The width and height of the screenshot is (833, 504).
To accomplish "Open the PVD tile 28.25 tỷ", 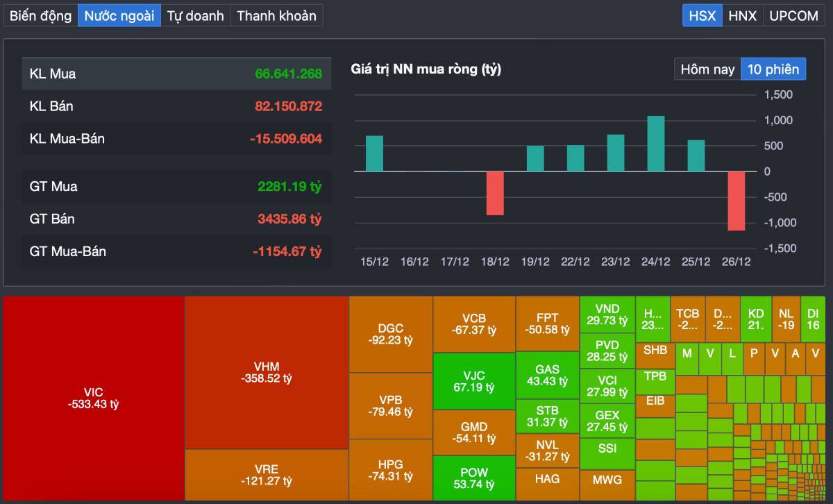I will click(x=607, y=351).
